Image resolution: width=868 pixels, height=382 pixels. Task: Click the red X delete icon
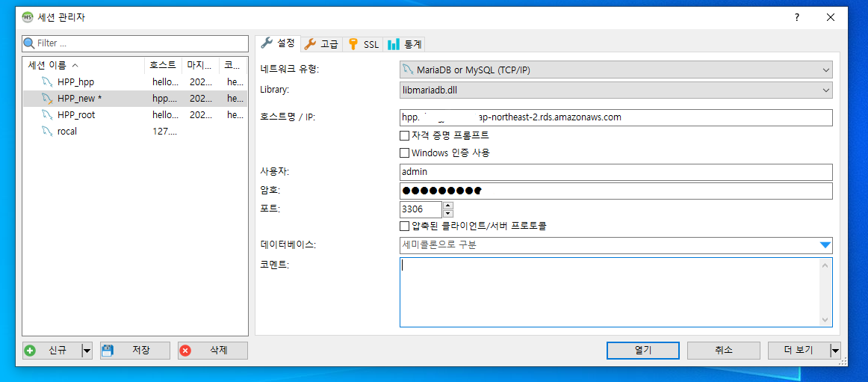[x=185, y=351]
